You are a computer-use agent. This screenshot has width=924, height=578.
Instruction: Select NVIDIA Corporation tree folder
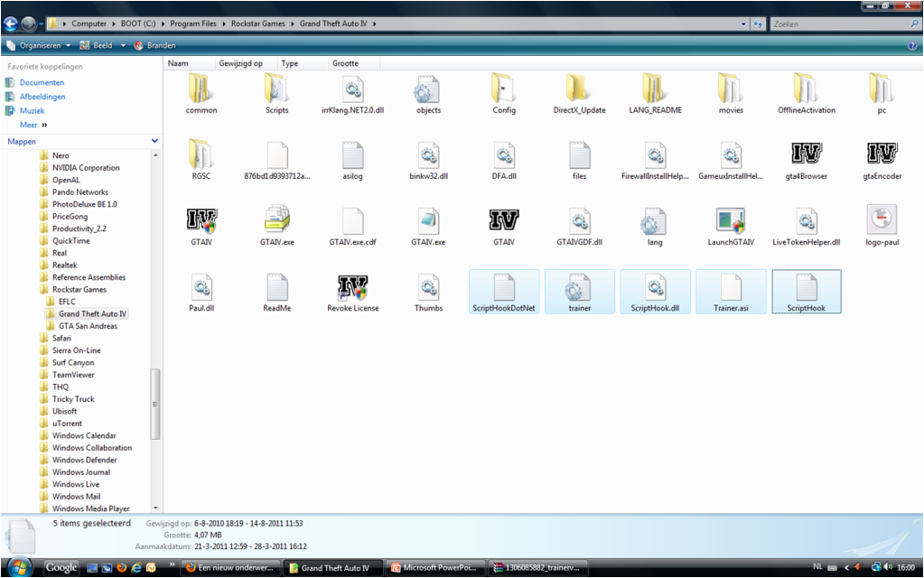pyautogui.click(x=86, y=168)
